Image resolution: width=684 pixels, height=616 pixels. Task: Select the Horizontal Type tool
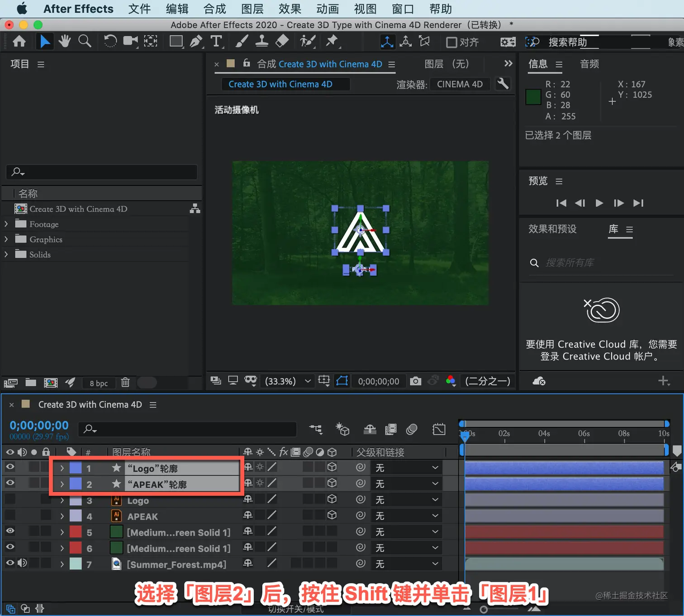pyautogui.click(x=216, y=42)
